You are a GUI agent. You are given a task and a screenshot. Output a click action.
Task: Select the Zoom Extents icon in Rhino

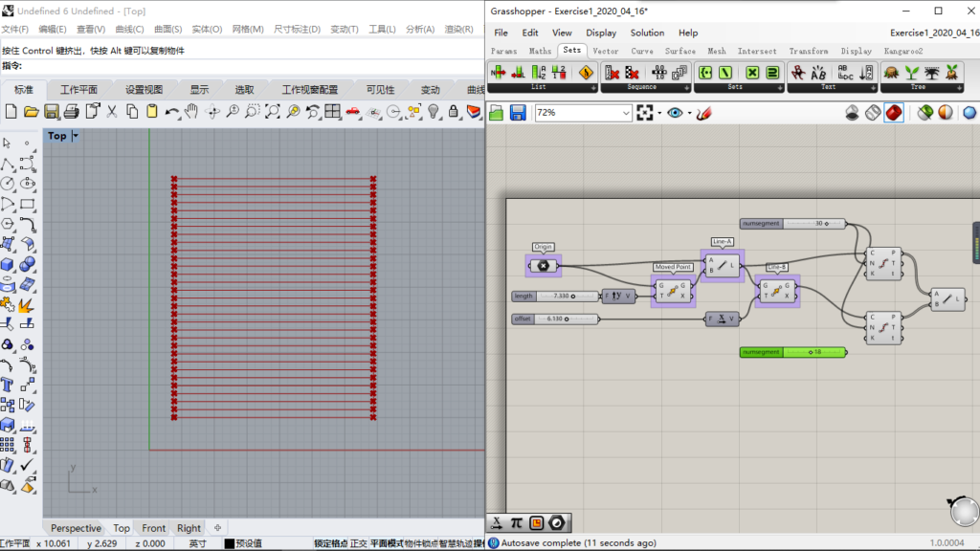(273, 112)
